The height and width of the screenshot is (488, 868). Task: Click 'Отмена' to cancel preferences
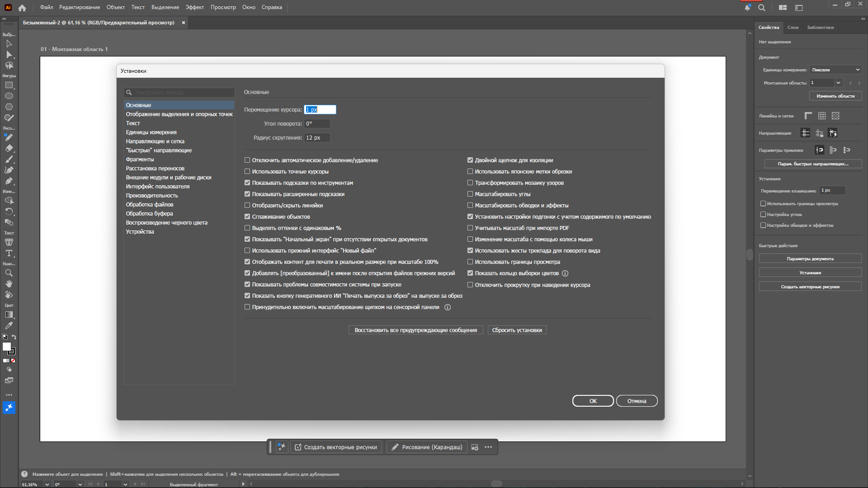[x=637, y=401]
